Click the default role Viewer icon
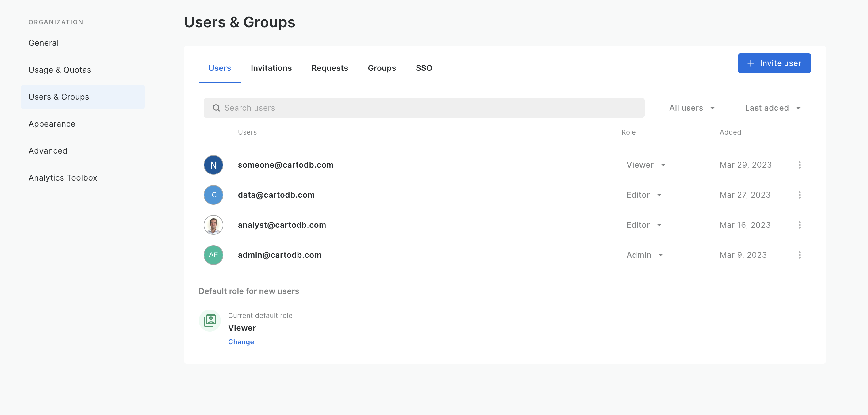Image resolution: width=868 pixels, height=415 pixels. tap(209, 320)
